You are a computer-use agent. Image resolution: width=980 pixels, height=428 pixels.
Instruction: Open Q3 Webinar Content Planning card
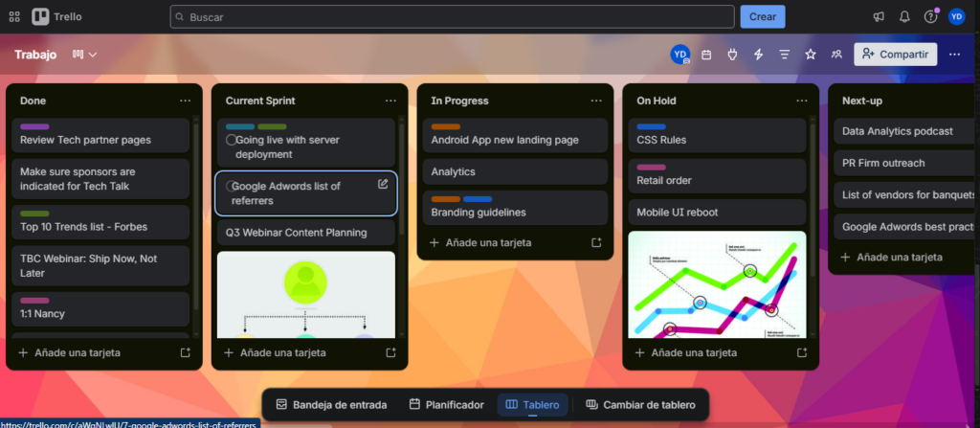[x=305, y=233]
